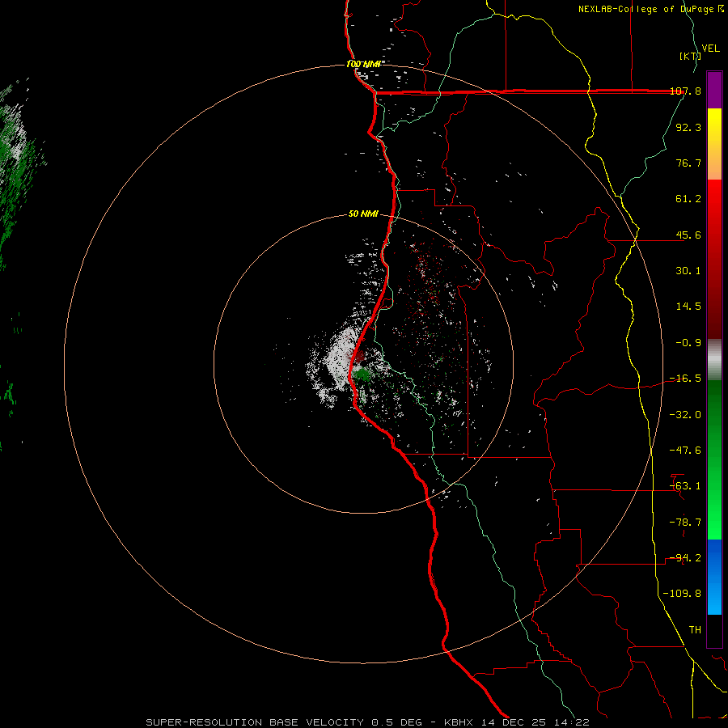Select the -47.6 legend value

685,451
